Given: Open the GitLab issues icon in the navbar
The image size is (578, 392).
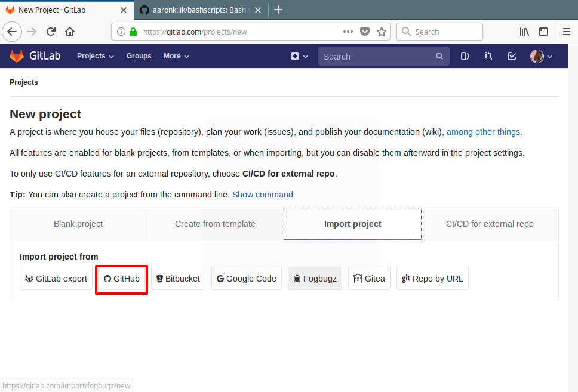Looking at the screenshot, I should 465,56.
